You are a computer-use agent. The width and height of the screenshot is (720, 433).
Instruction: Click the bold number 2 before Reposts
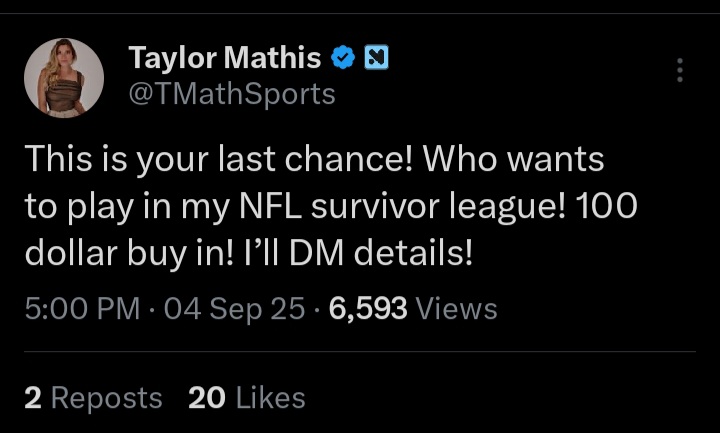tap(32, 398)
